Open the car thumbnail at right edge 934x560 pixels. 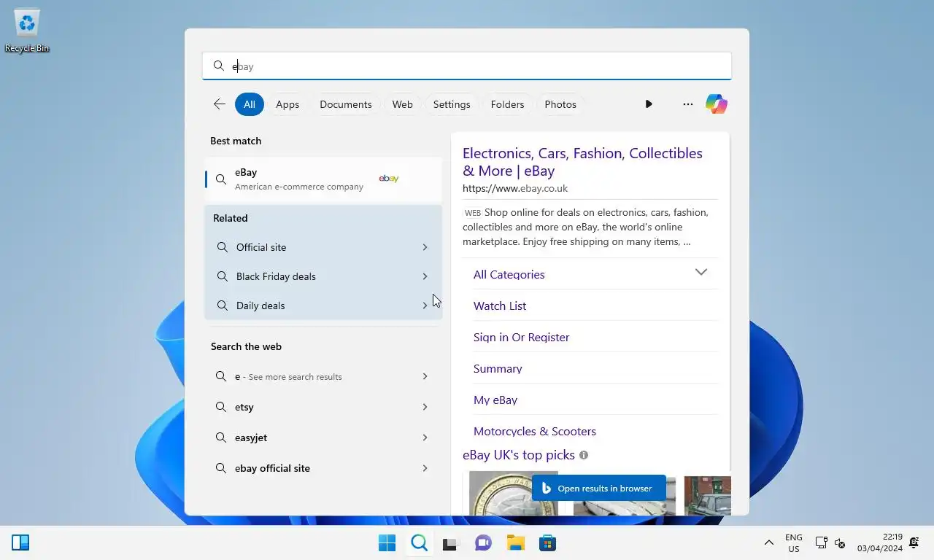708,496
